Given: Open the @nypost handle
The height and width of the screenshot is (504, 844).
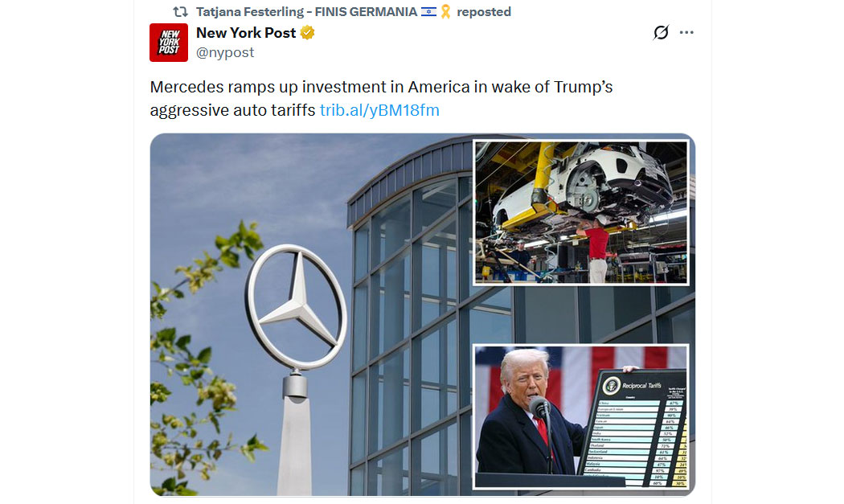Looking at the screenshot, I should tap(225, 53).
